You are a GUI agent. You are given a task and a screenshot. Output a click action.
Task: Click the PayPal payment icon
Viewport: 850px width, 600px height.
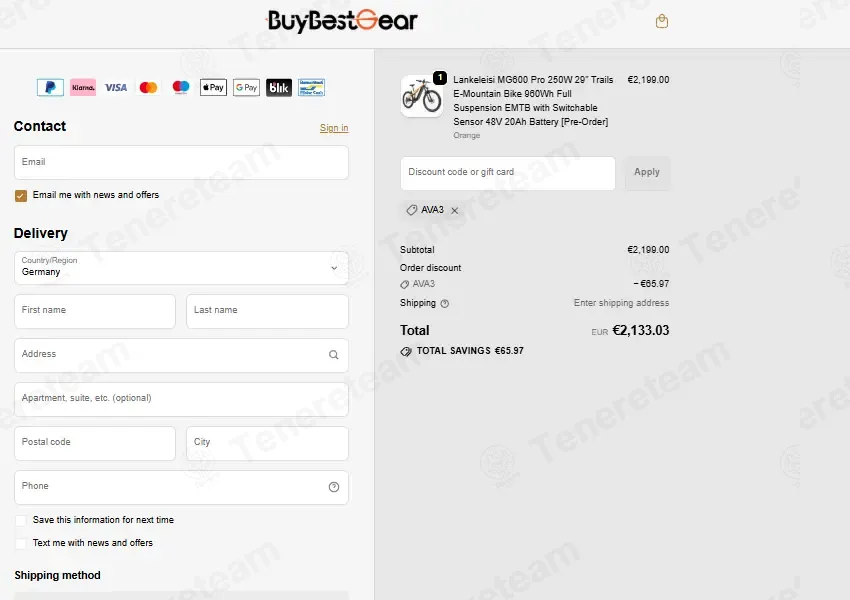(x=50, y=87)
